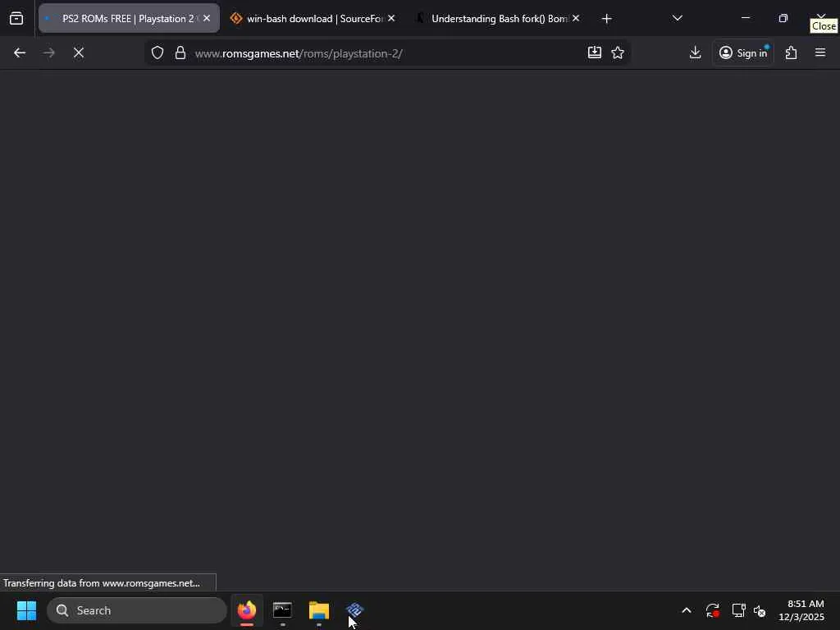Screen dimensions: 840x630
Task: Open the network status tray icon
Action: pyautogui.click(x=739, y=610)
